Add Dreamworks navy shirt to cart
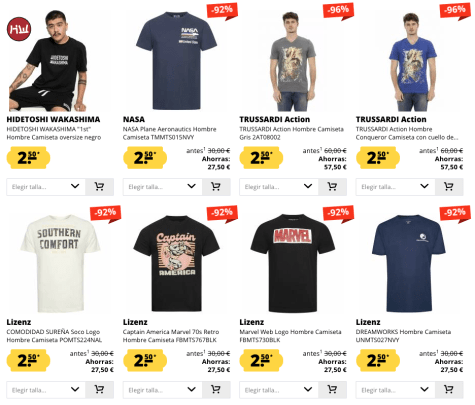Image resolution: width=475 pixels, height=405 pixels. (x=449, y=389)
